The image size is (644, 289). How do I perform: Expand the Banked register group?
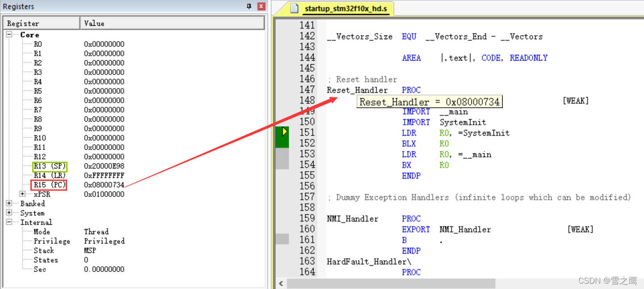(x=9, y=203)
